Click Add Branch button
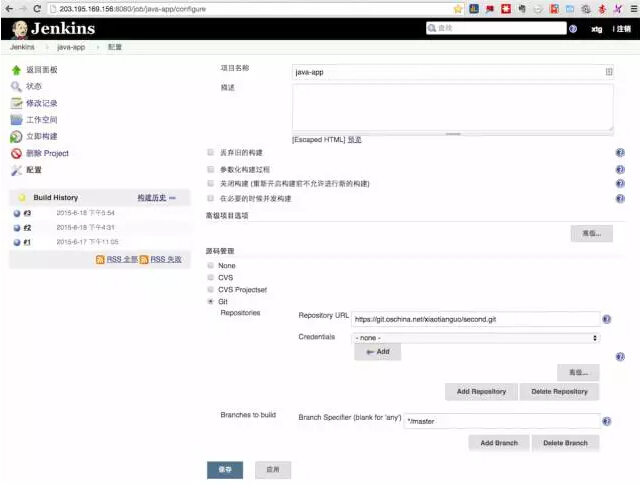Image resolution: width=640 pixels, height=486 pixels. [499, 443]
